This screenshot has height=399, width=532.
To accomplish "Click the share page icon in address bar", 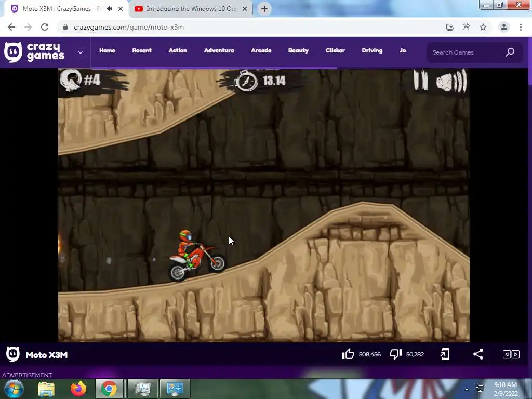I will [467, 27].
